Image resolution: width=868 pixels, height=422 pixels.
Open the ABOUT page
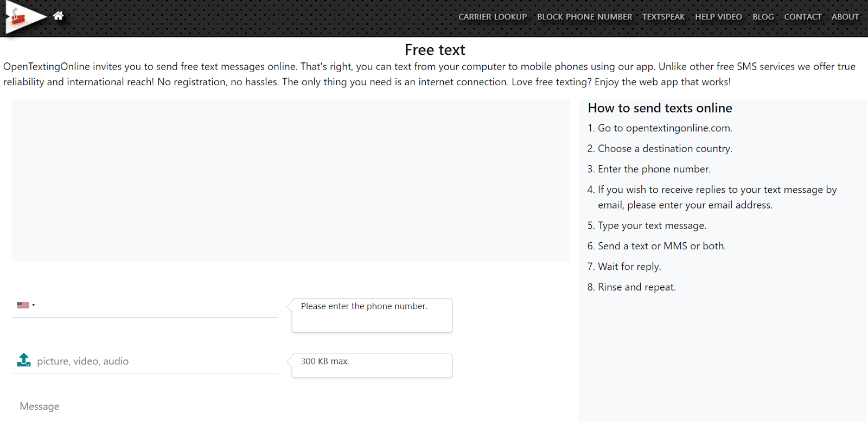coord(844,17)
